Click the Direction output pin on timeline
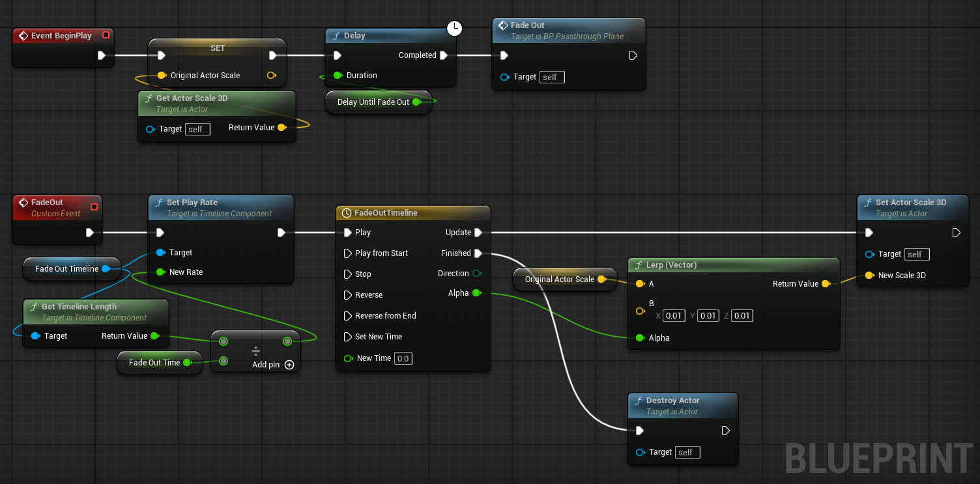The width and height of the screenshot is (980, 484). pos(476,274)
